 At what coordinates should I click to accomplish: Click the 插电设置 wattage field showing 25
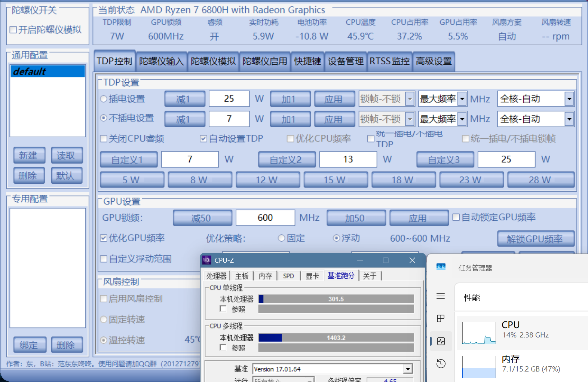[229, 99]
